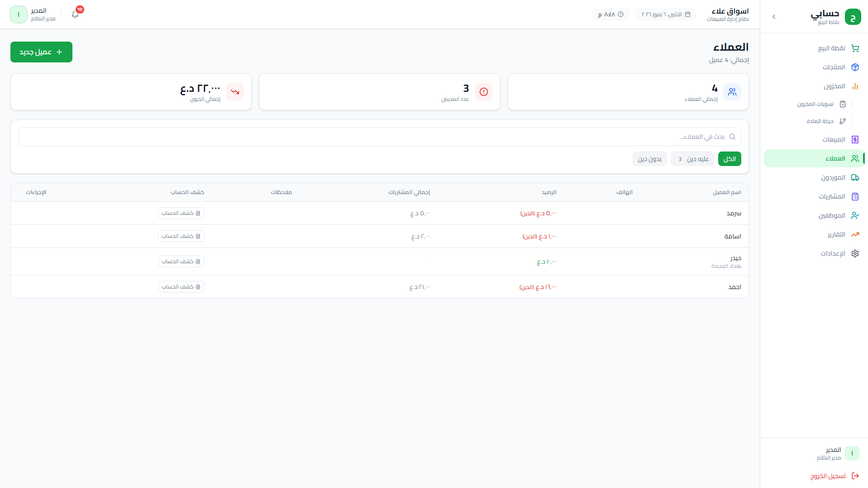Open the المدير profile avatar in header
868x488 pixels.
19,14
